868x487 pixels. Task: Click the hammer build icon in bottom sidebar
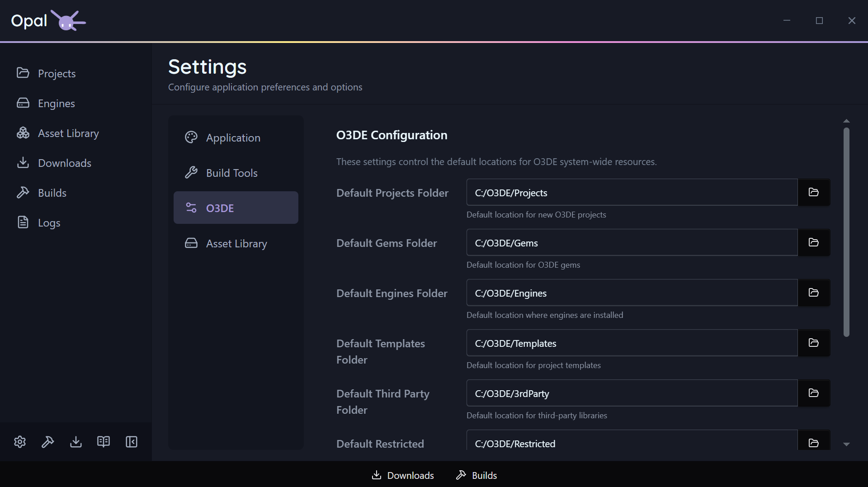coord(48,442)
